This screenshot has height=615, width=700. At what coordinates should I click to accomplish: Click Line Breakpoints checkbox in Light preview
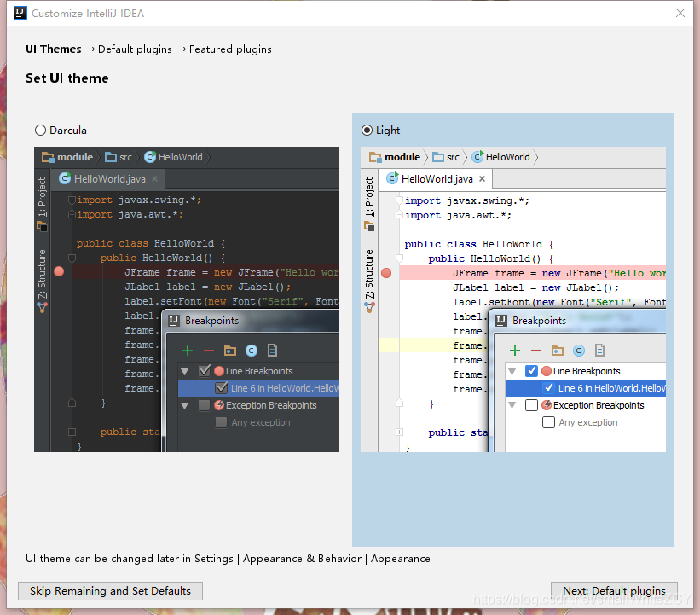coord(531,371)
